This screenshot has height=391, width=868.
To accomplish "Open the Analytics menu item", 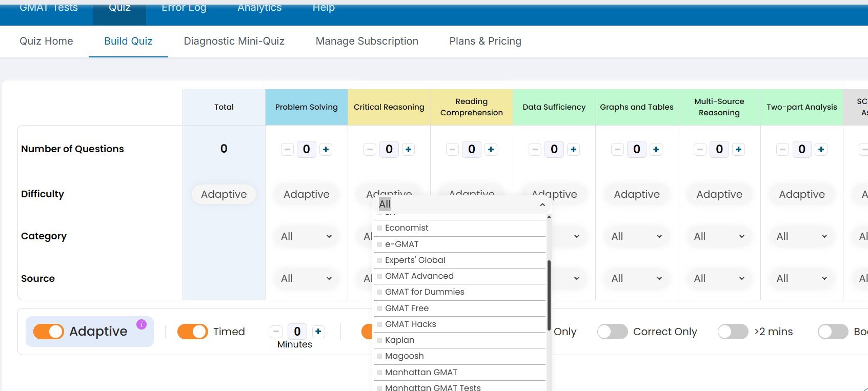I will point(259,8).
